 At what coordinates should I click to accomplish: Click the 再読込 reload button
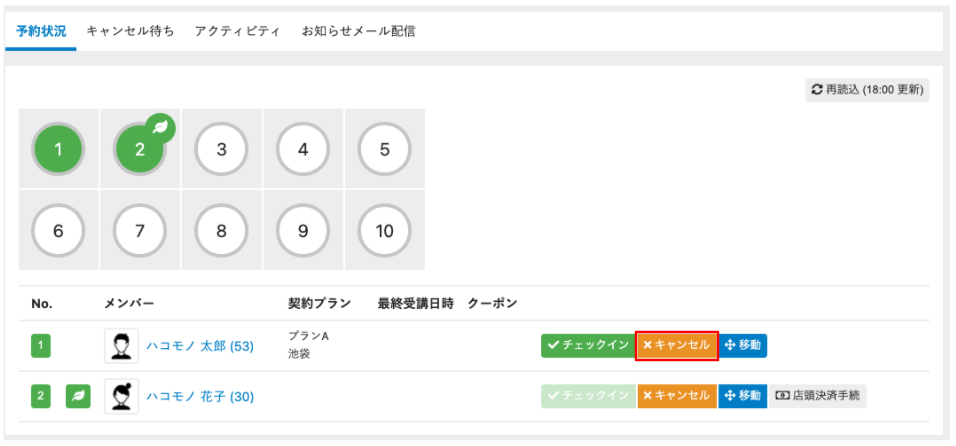867,89
